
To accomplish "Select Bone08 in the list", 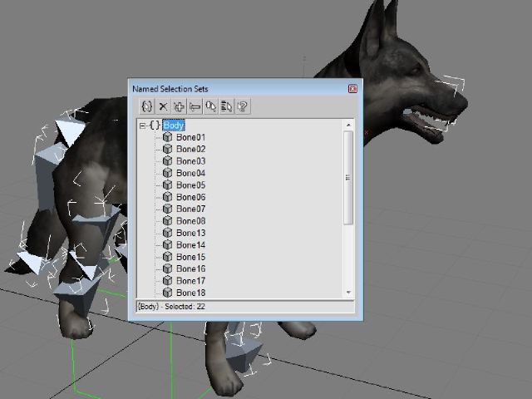I will point(190,221).
